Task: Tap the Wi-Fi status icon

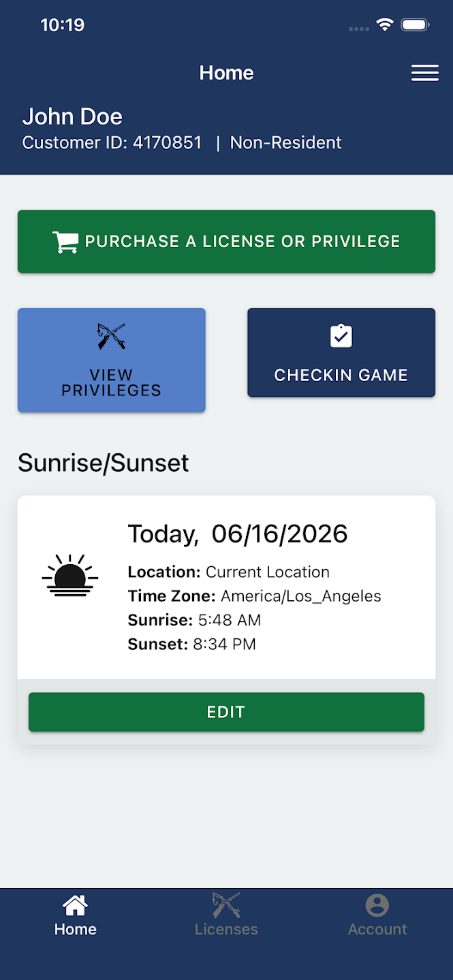Action: tap(386, 25)
